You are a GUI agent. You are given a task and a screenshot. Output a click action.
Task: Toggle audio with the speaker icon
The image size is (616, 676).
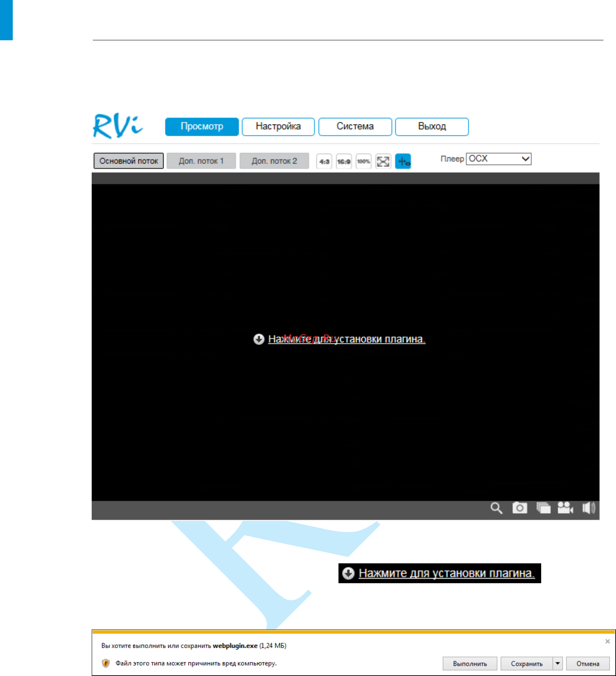click(589, 508)
